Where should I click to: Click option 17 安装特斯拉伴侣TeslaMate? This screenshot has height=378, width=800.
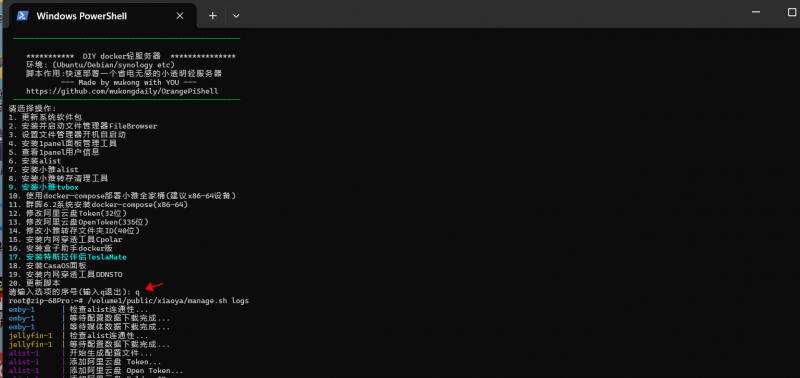(67, 257)
